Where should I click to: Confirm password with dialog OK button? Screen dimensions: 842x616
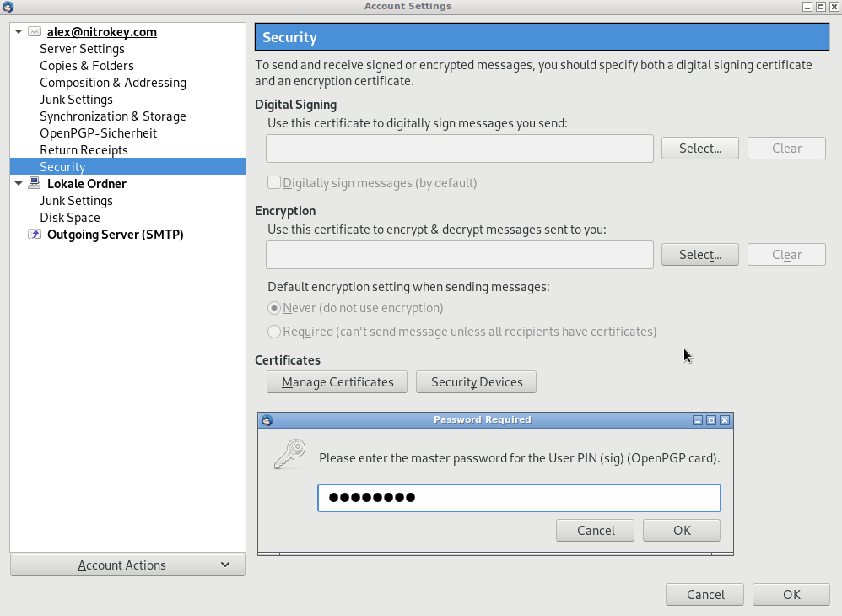click(x=681, y=531)
